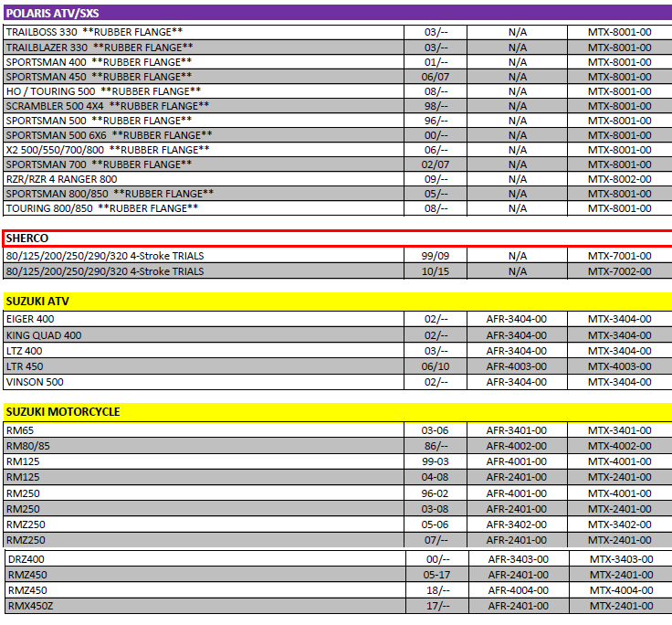The width and height of the screenshot is (672, 625).
Task: Click the 06/07 year cell
Action: point(436,77)
